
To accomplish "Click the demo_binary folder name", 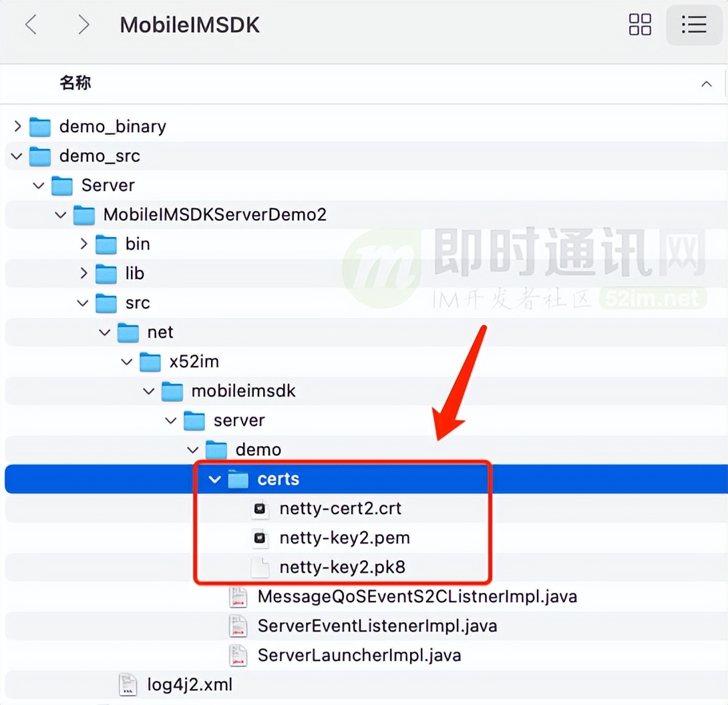I will [x=113, y=127].
